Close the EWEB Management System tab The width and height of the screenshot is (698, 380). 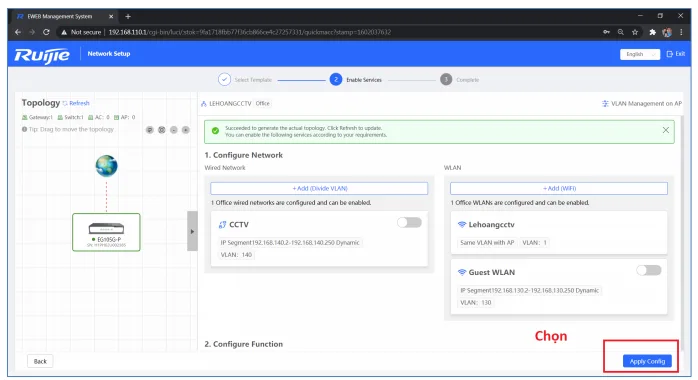(x=111, y=16)
